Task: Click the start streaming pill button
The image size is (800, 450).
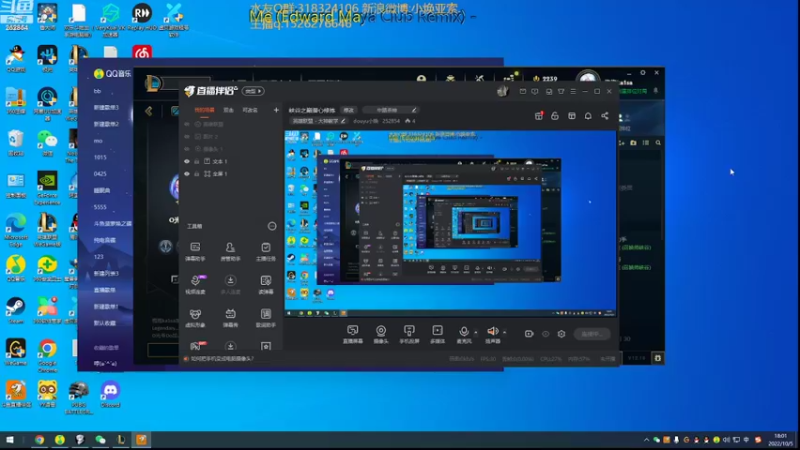Action: point(591,334)
